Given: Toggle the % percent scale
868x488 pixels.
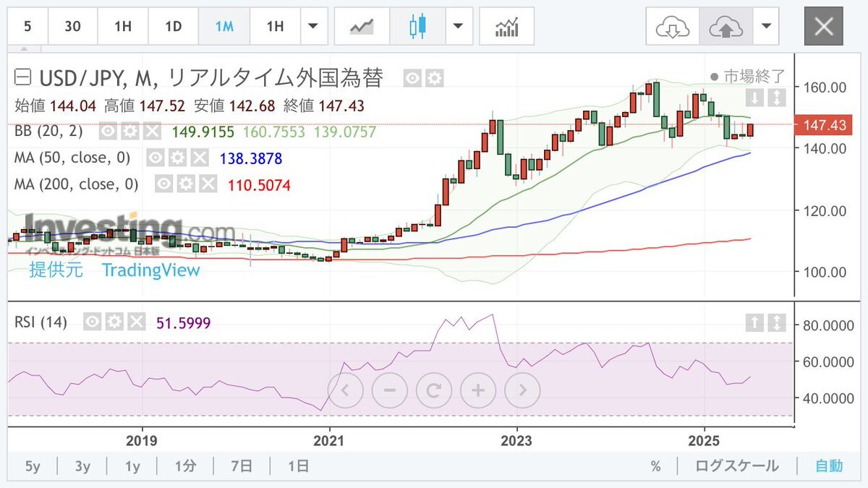Looking at the screenshot, I should click(655, 466).
